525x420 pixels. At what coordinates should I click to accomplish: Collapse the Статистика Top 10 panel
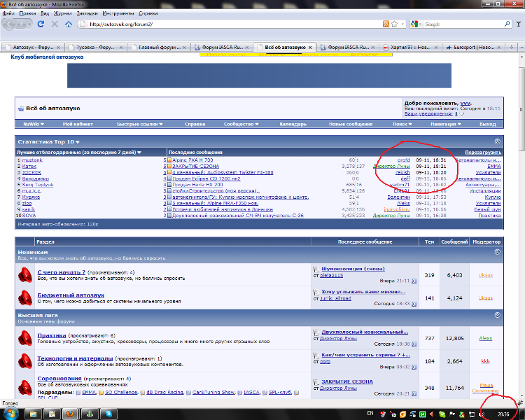click(497, 141)
